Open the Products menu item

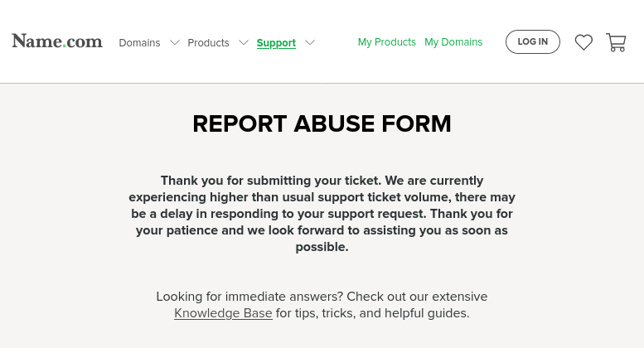[x=208, y=43]
